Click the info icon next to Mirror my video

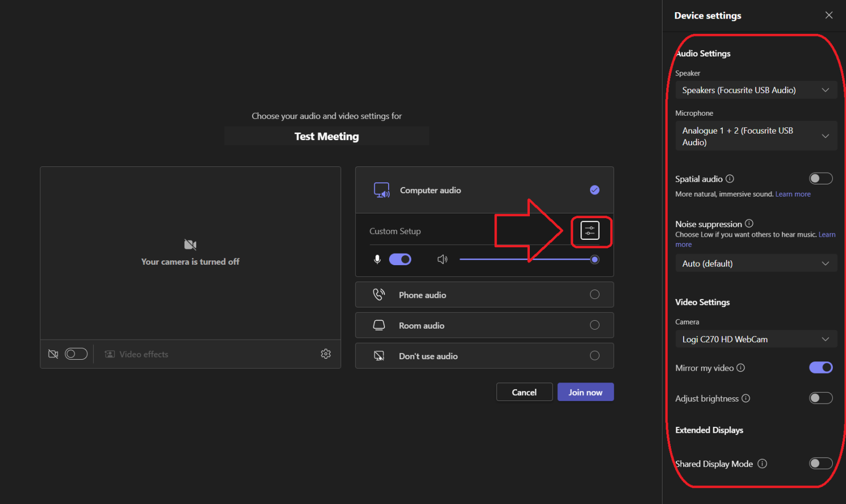click(x=741, y=368)
